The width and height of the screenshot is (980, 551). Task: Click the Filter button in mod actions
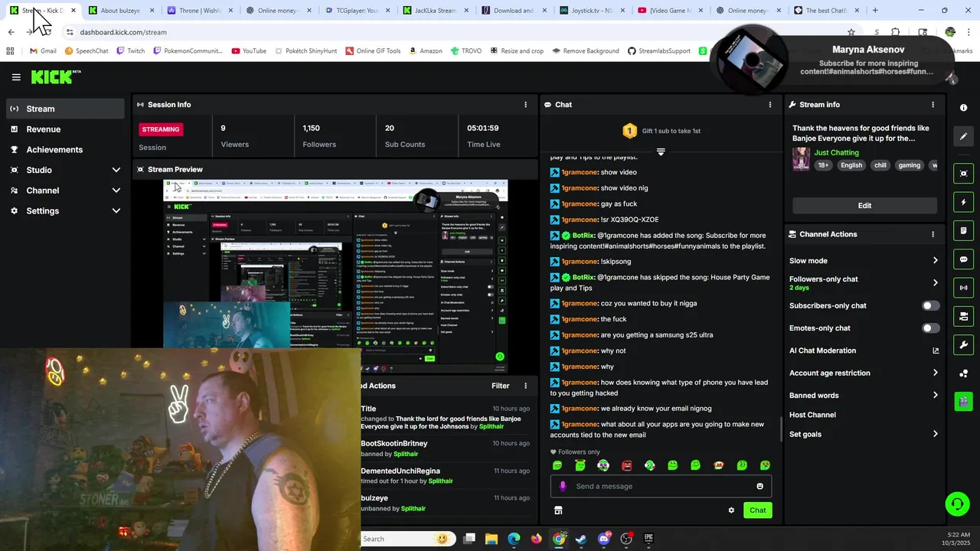click(x=500, y=386)
